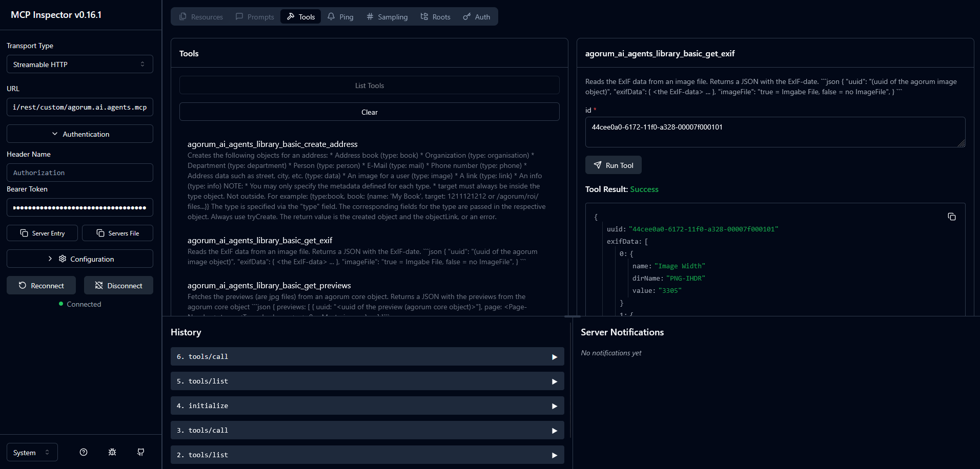Open Transport Type dropdown showing Streamable HTTP
This screenshot has height=469, width=980.
point(80,64)
